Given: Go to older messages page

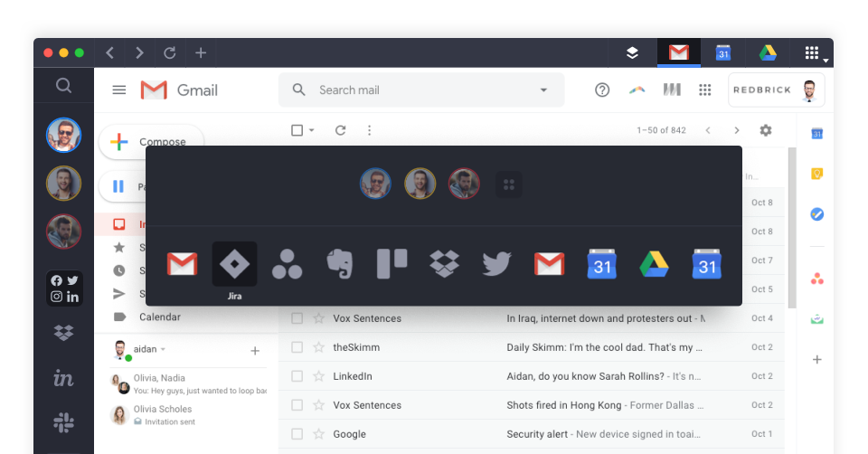Looking at the screenshot, I should click(736, 130).
